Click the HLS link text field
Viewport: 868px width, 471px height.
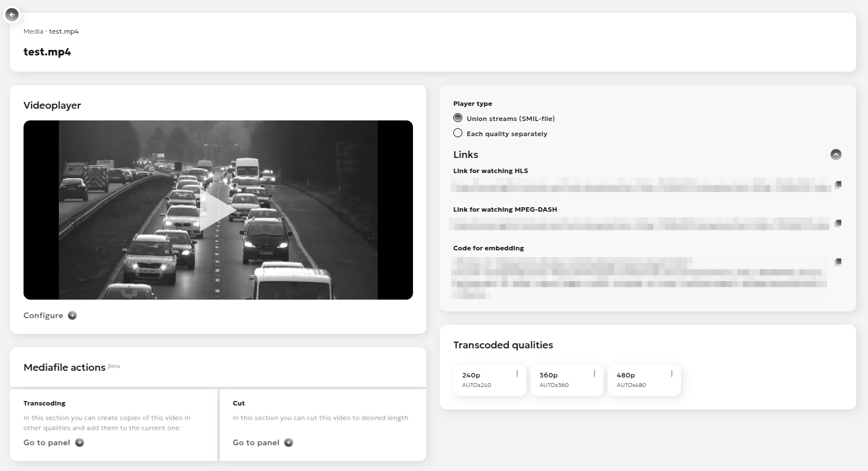click(x=639, y=185)
